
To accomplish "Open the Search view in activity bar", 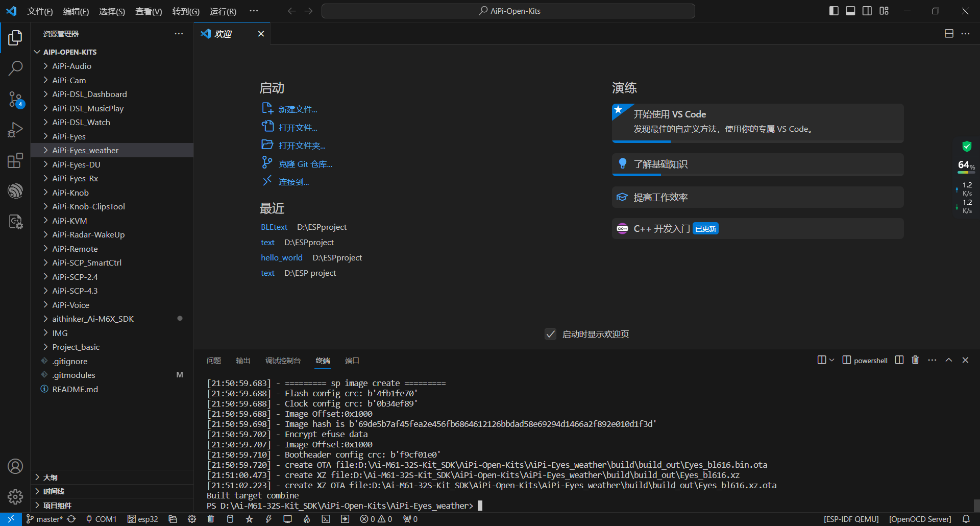I will point(15,68).
